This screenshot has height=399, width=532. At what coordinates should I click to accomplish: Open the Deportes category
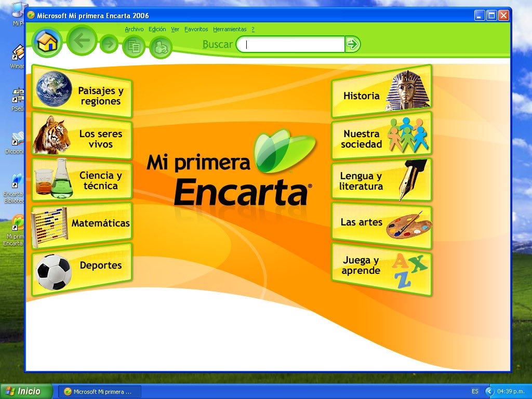82,270
